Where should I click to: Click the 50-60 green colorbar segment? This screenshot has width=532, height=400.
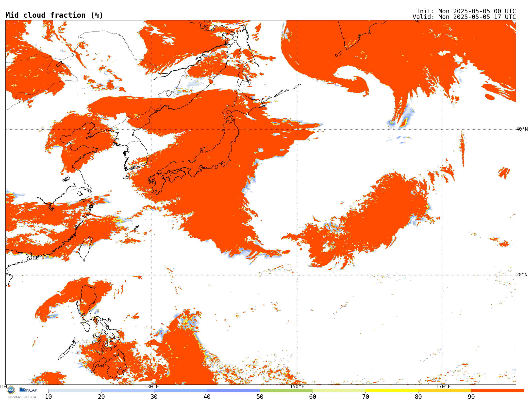(286, 391)
